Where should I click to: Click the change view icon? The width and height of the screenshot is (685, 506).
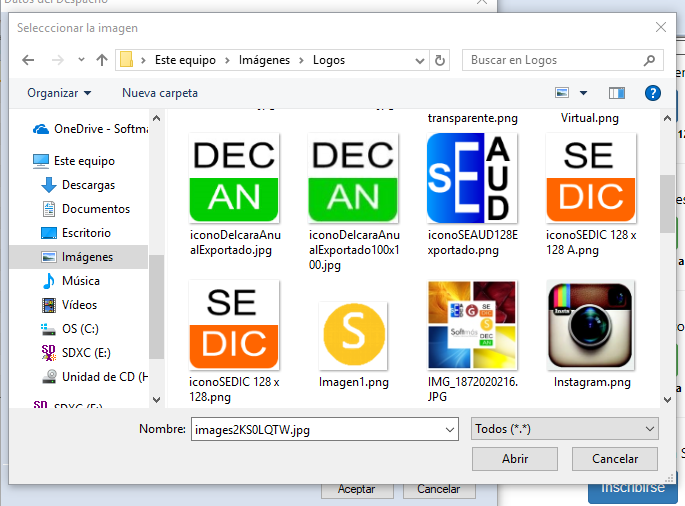tap(563, 93)
